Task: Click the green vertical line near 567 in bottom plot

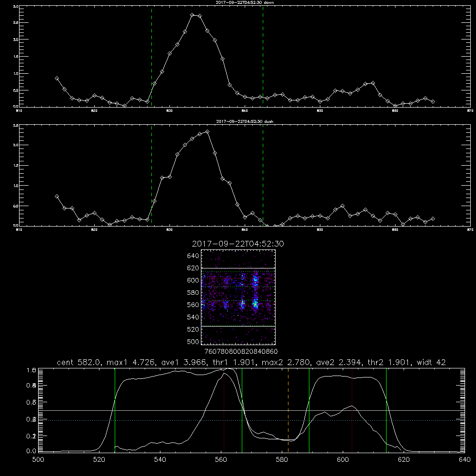Action: [242, 410]
